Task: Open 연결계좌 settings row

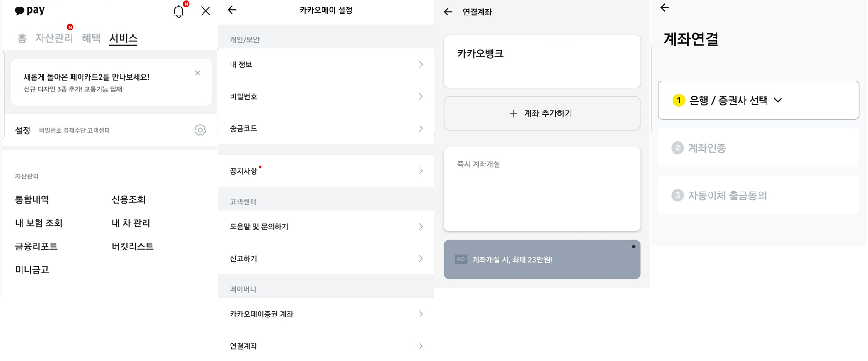Action: (326, 346)
